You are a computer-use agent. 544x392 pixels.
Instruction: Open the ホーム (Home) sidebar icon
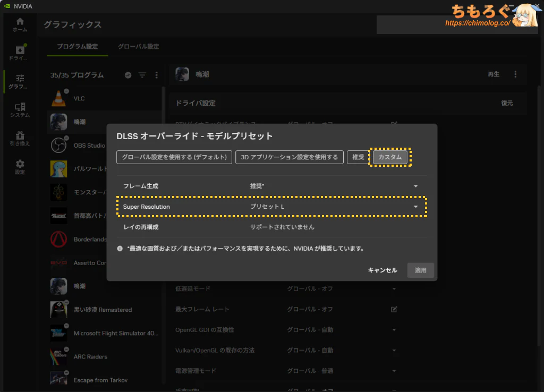tap(20, 24)
